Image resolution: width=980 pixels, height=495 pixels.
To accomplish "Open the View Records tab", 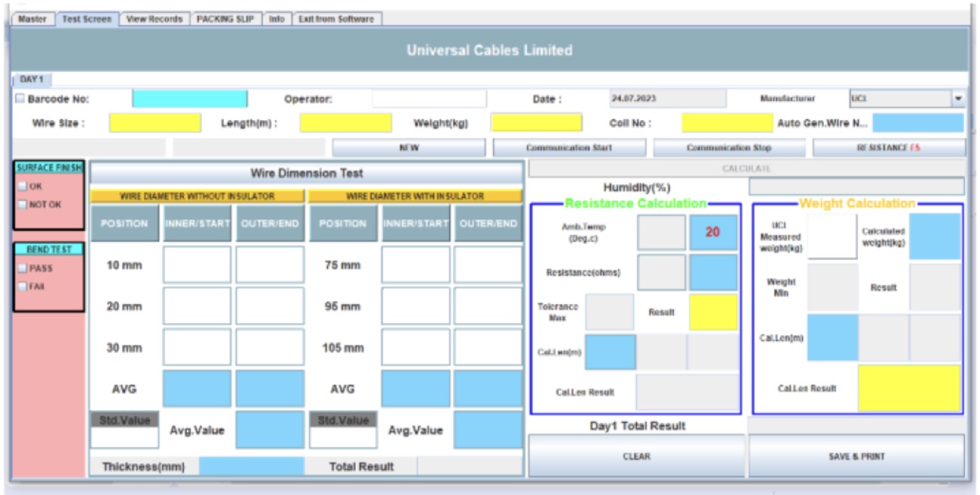I will click(155, 19).
